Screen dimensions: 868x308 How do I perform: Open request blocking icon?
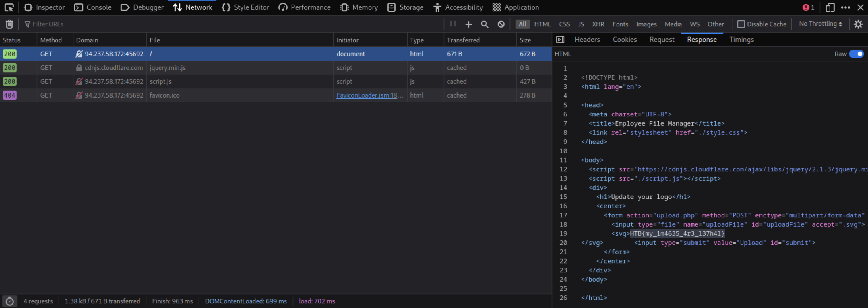(x=501, y=24)
